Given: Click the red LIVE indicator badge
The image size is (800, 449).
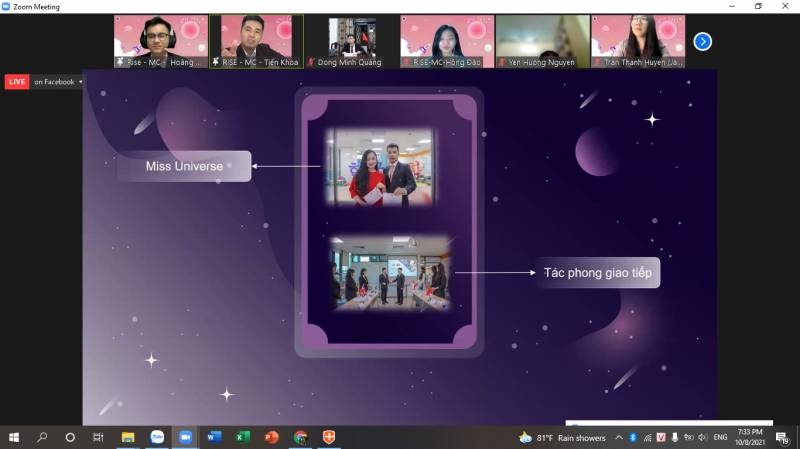Looking at the screenshot, I should point(17,82).
